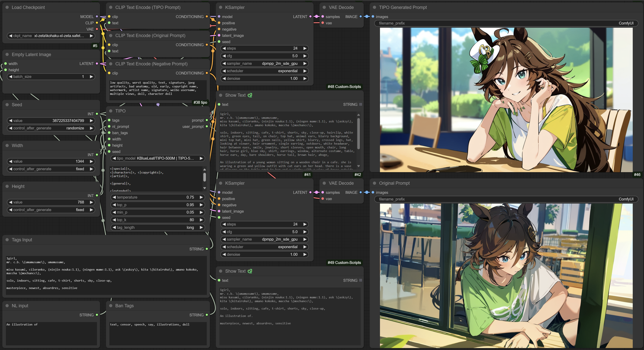Image resolution: width=644 pixels, height=350 pixels.
Task: Decrease TIPO temperature with left arrow
Action: tap(114, 197)
